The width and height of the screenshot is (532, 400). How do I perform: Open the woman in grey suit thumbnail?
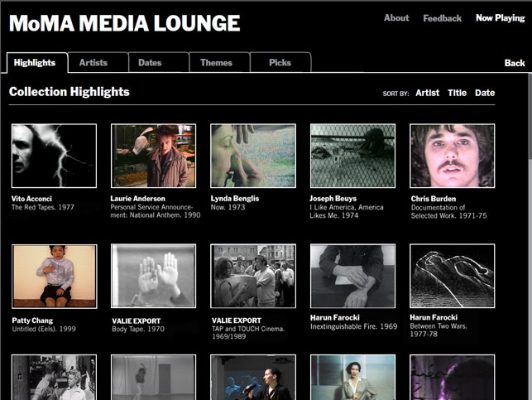352,378
